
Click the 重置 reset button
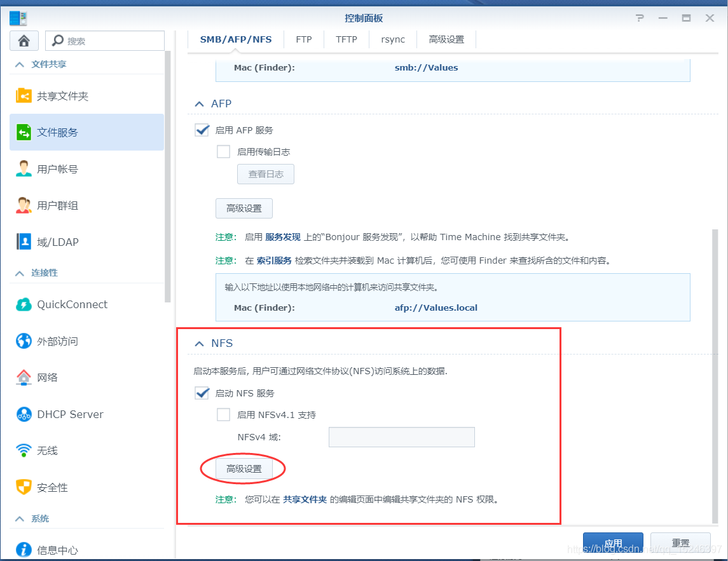(x=680, y=543)
